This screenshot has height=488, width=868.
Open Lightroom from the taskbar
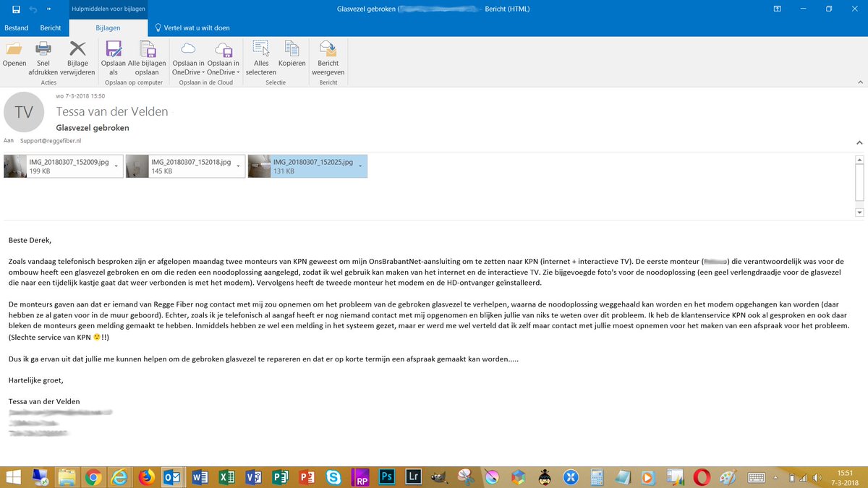click(414, 476)
